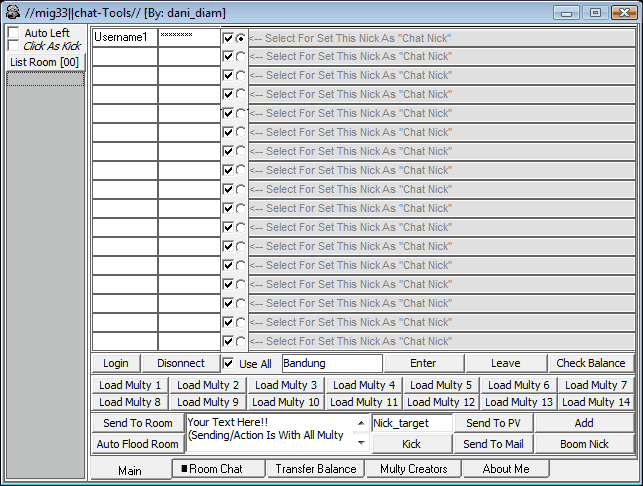Load Multy 2 preset
The width and height of the screenshot is (643, 486).
tap(207, 385)
